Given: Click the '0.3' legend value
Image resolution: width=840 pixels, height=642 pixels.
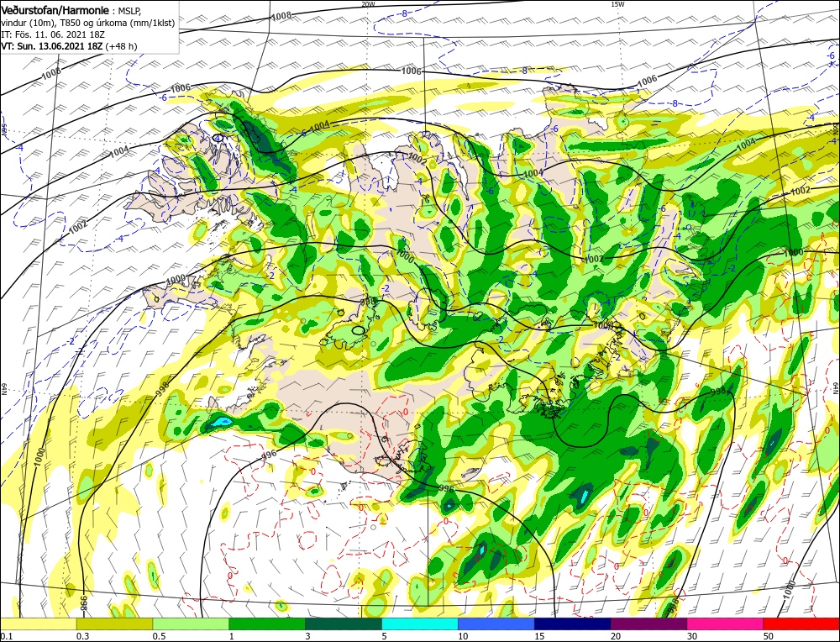Looking at the screenshot, I should tap(83, 636).
